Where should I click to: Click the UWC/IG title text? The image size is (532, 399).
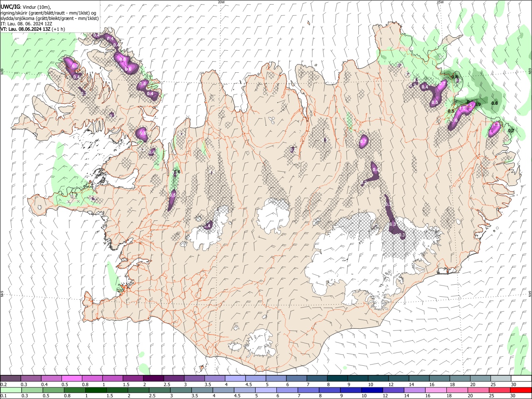[10, 7]
